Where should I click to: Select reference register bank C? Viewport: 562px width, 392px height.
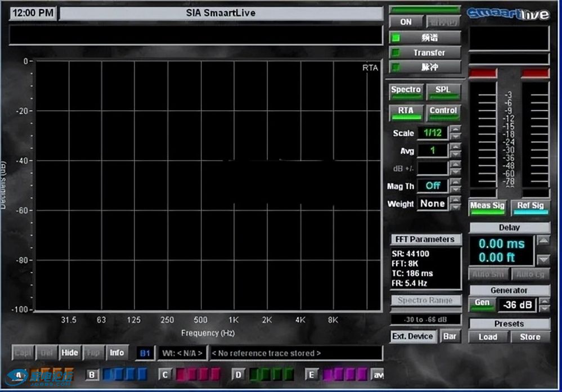165,375
